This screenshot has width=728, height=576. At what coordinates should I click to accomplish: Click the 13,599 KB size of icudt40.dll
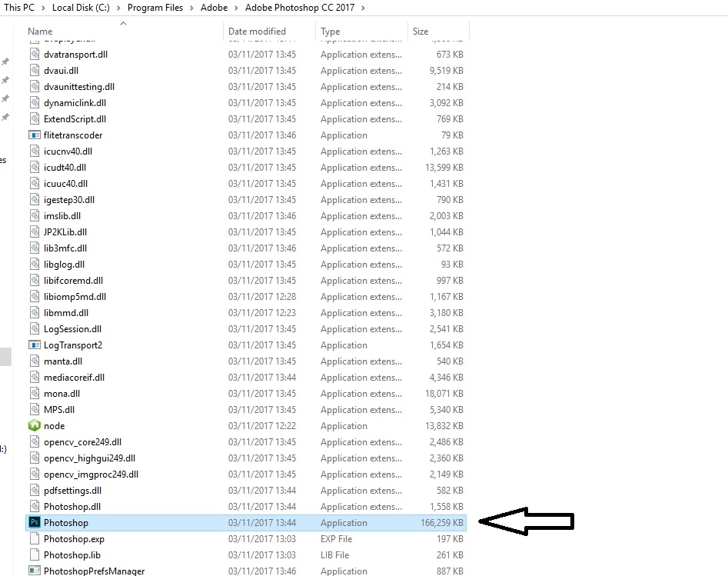(444, 167)
